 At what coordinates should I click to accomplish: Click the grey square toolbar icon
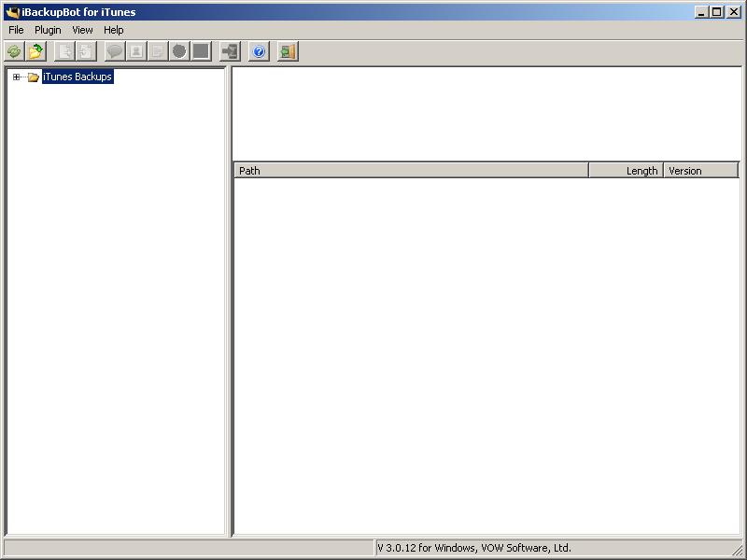coord(201,51)
